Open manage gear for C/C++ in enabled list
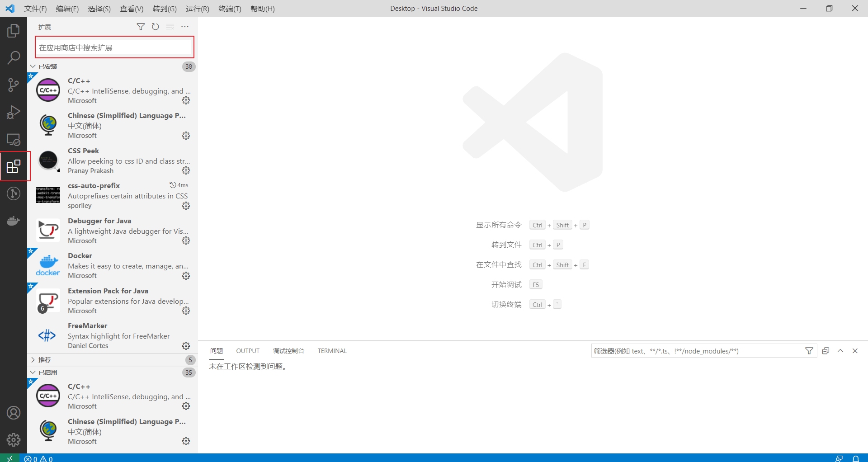868x462 pixels. pos(186,406)
